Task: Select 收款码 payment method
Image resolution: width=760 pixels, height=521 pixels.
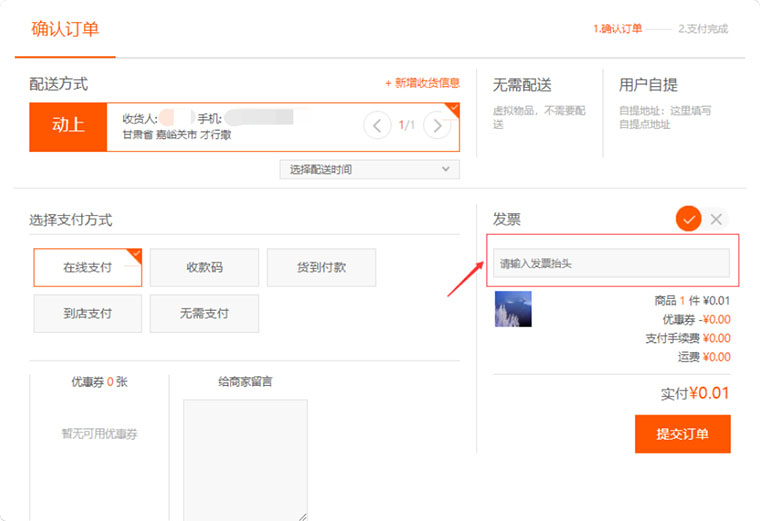Action: (204, 268)
